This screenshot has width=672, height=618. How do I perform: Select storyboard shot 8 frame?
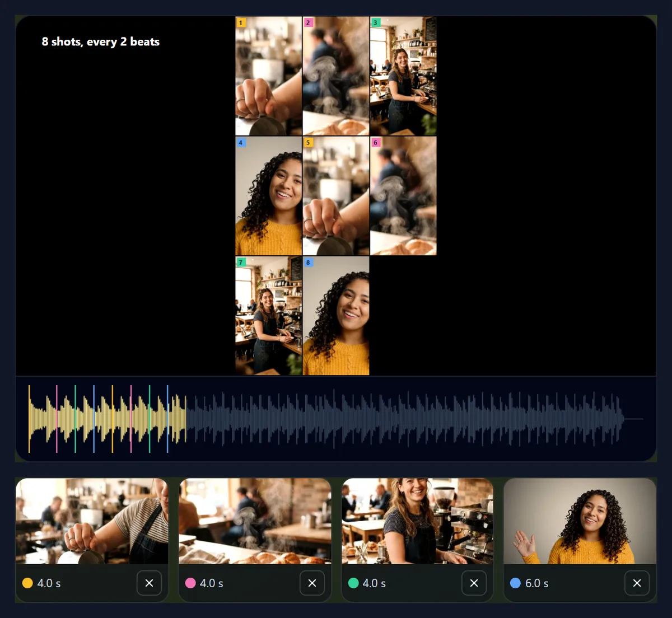336,316
